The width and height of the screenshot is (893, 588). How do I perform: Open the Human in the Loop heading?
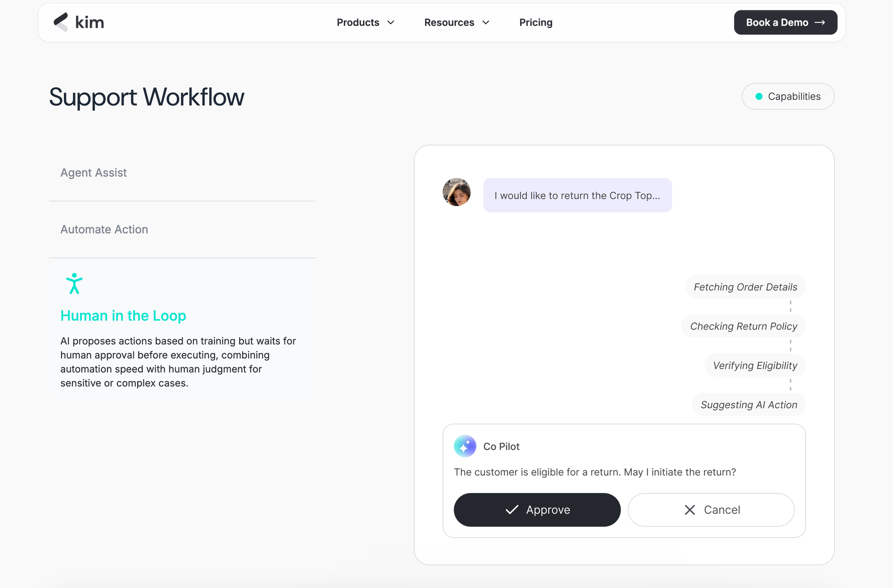(x=123, y=315)
